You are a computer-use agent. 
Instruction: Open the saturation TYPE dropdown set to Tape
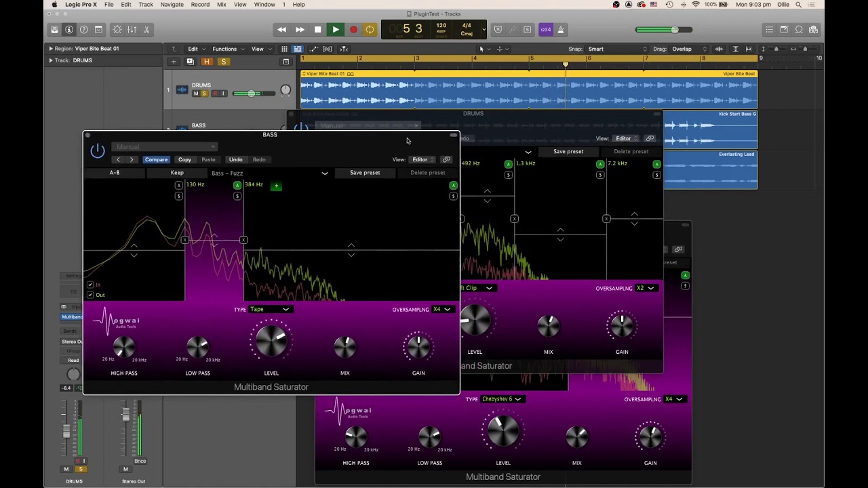click(270, 310)
